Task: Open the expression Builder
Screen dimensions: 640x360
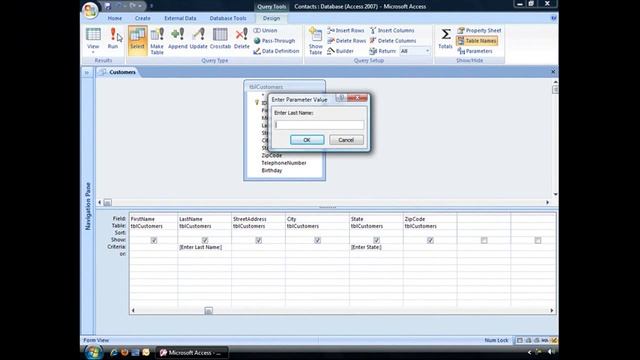Action: (x=340, y=51)
